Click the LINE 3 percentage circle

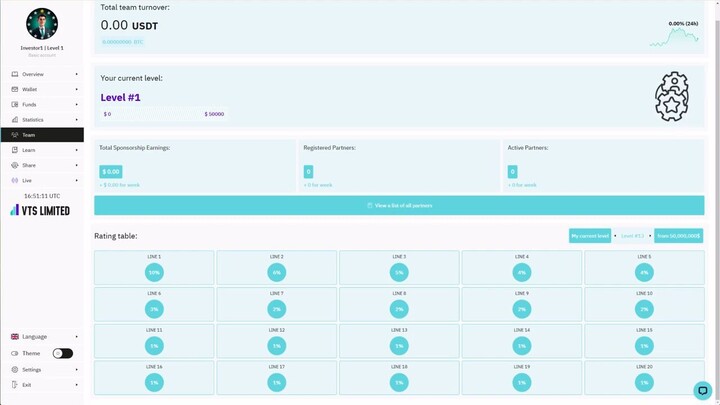399,272
